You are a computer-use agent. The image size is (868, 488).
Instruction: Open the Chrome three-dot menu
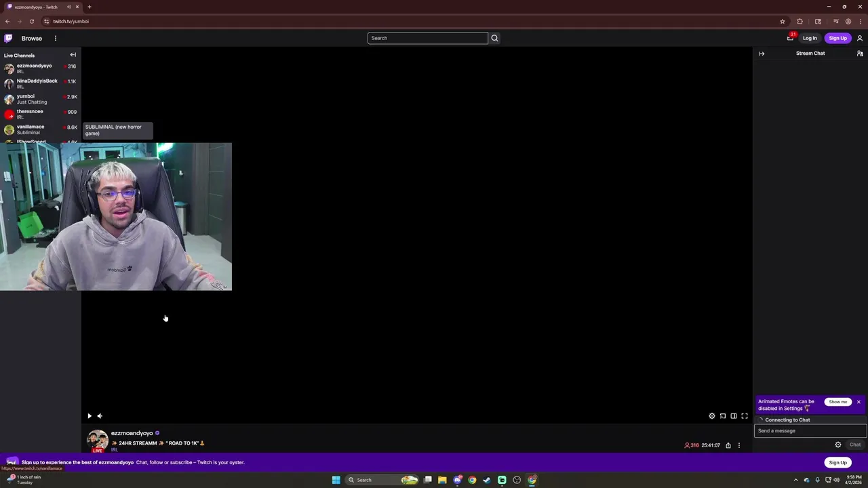pyautogui.click(x=860, y=21)
